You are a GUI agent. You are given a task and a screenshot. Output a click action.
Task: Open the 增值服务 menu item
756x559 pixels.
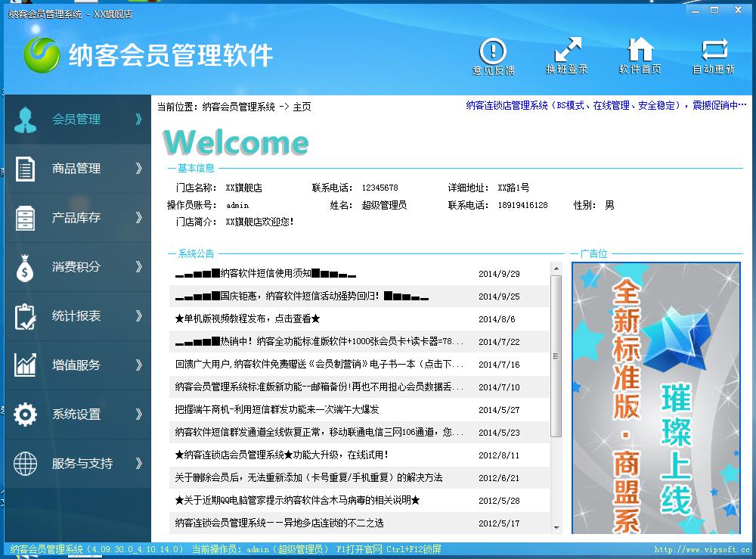76,365
